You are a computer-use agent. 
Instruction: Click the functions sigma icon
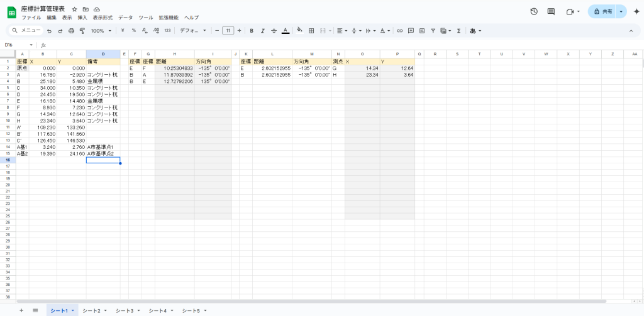458,30
